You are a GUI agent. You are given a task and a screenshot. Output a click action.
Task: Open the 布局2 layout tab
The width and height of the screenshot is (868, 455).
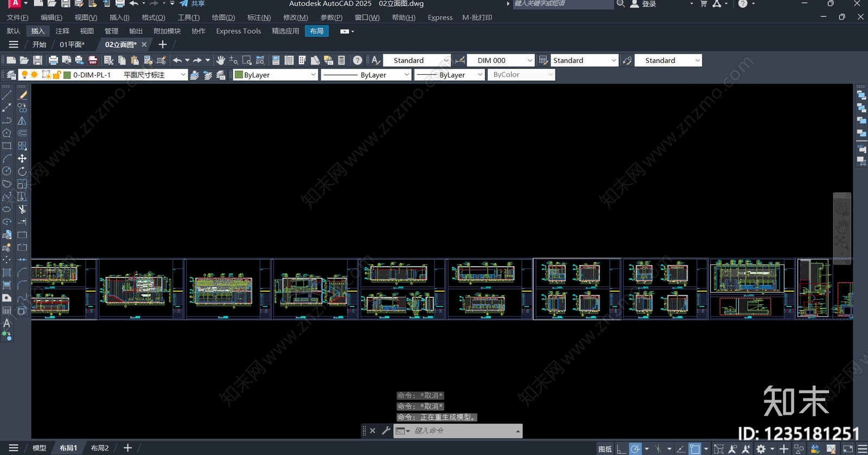pos(100,448)
